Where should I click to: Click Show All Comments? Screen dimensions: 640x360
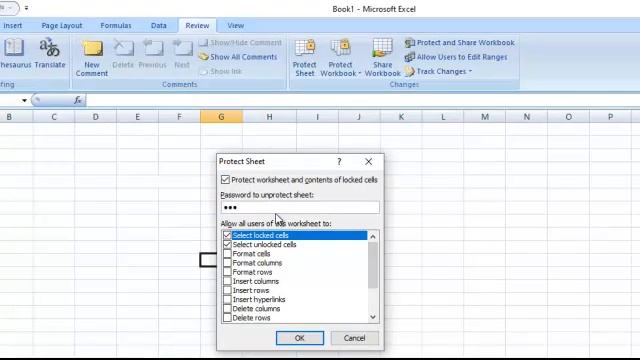coord(238,57)
